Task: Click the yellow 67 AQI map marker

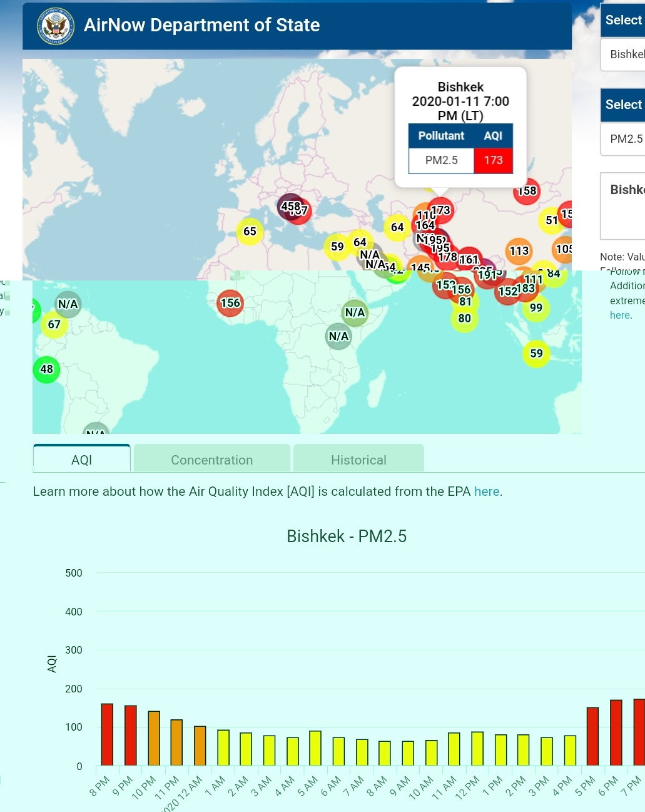Action: tap(54, 324)
